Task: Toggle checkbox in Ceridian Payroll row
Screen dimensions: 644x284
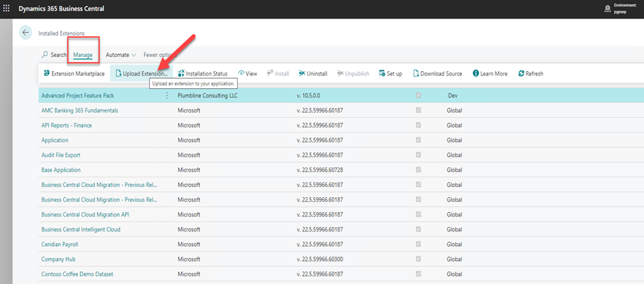Action: [x=418, y=244]
